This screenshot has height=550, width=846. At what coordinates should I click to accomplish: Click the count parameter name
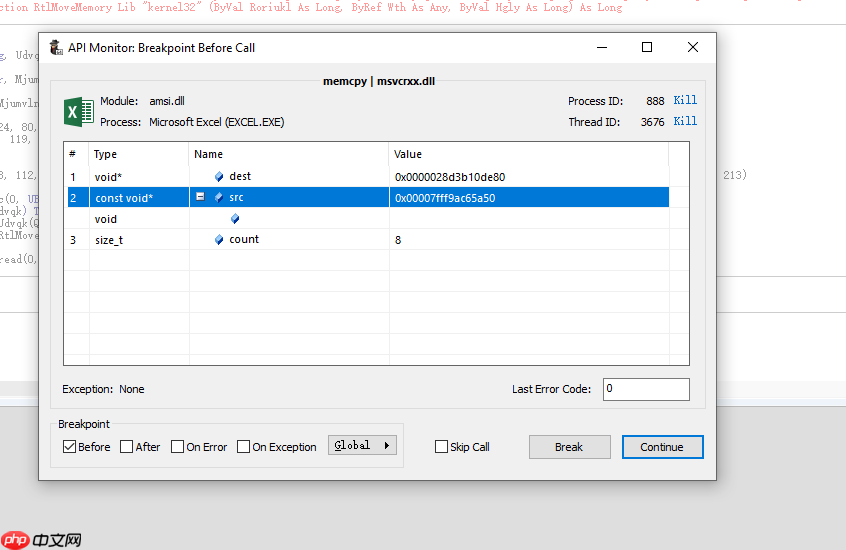[244, 240]
